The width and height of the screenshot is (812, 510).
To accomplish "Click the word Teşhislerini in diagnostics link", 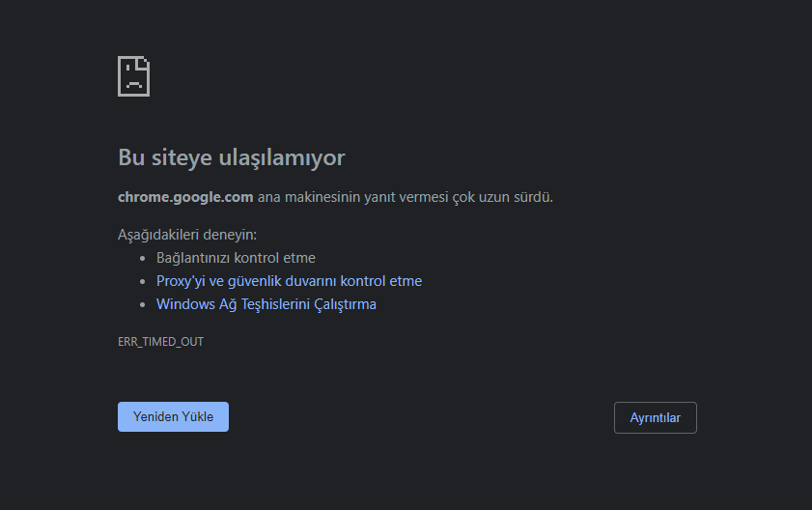I will [275, 304].
